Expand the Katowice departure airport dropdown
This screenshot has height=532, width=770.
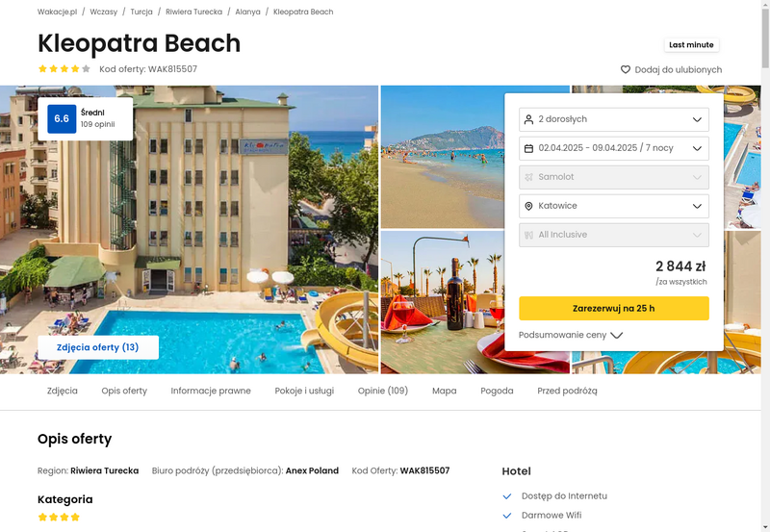[x=614, y=206]
